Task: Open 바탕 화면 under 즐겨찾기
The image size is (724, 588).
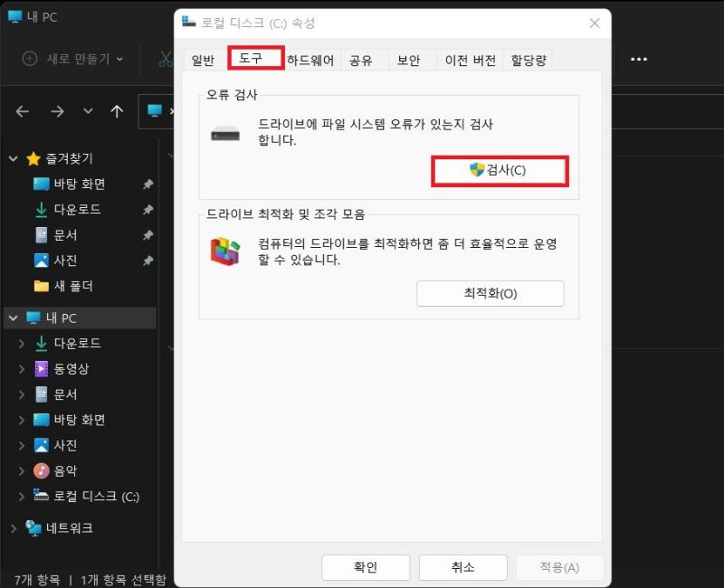Action: point(80,185)
